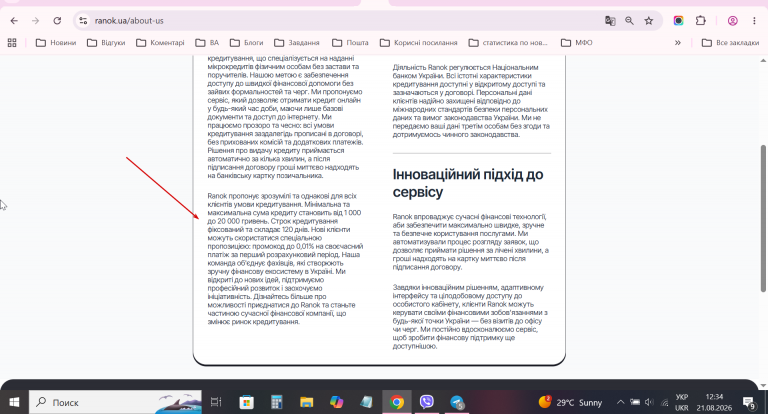Click the taskbar Поиск search box
Screen dimensions: 768x414
pos(115,402)
